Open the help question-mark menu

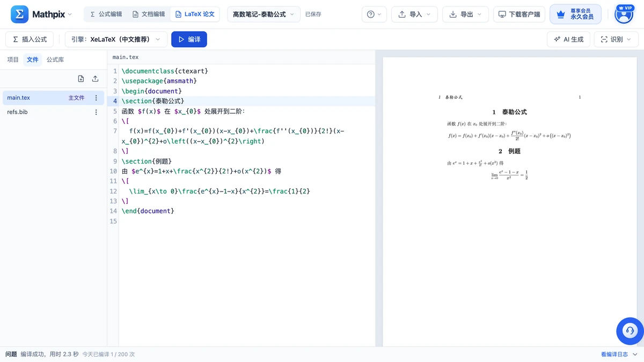click(x=374, y=14)
